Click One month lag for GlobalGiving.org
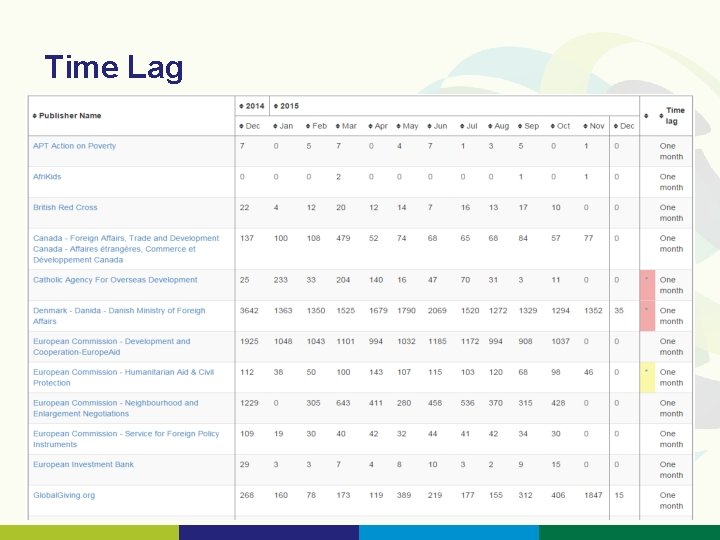 pos(671,501)
